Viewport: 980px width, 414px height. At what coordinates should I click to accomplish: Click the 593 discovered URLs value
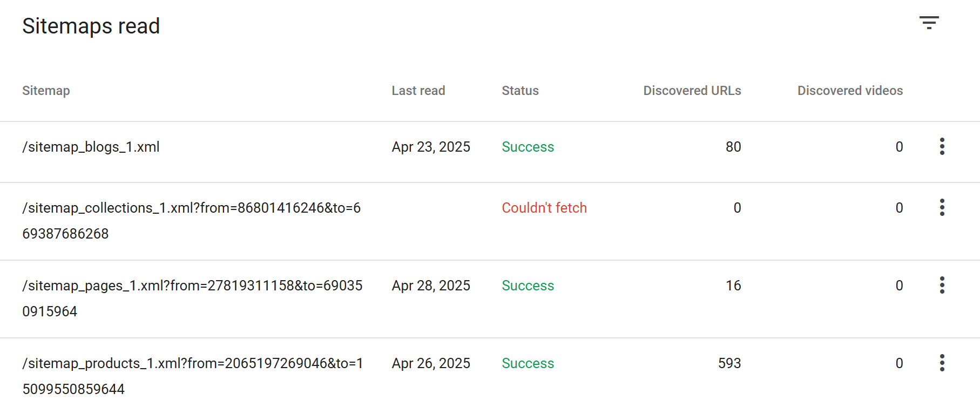tap(729, 363)
